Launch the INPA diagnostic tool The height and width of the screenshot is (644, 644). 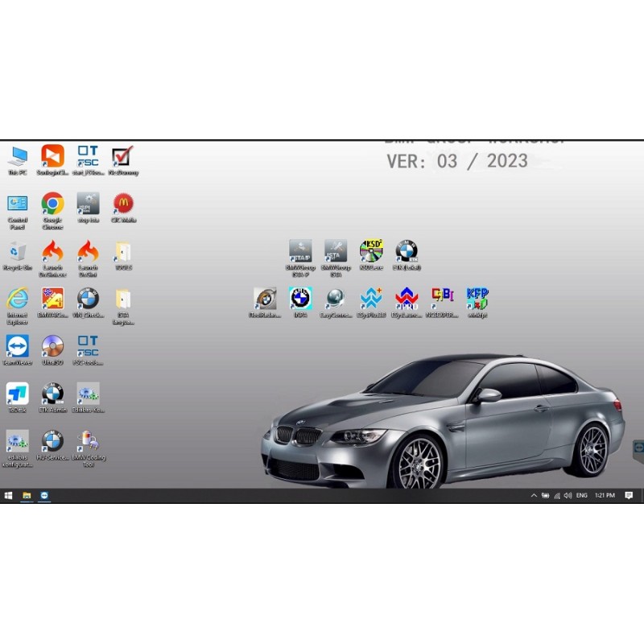[x=300, y=302]
